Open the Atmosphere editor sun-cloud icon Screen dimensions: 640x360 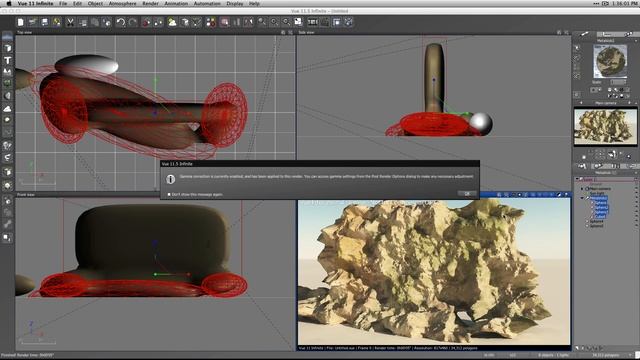pyautogui.click(x=172, y=22)
